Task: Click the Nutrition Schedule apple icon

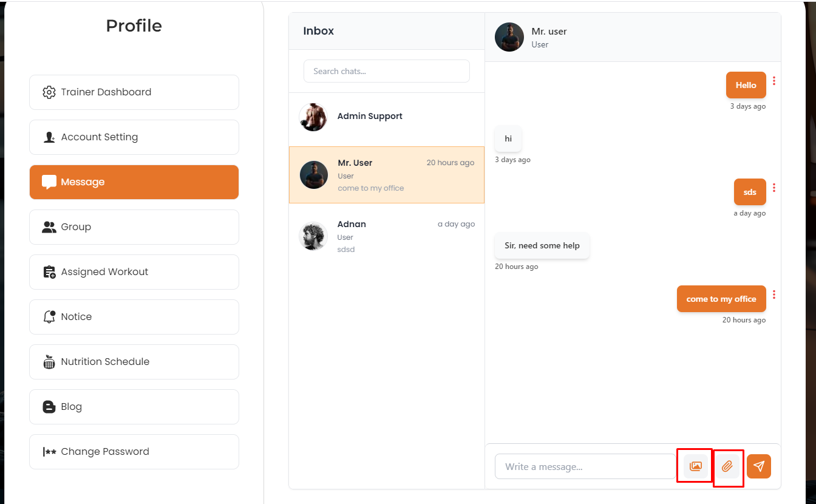Action: point(49,362)
